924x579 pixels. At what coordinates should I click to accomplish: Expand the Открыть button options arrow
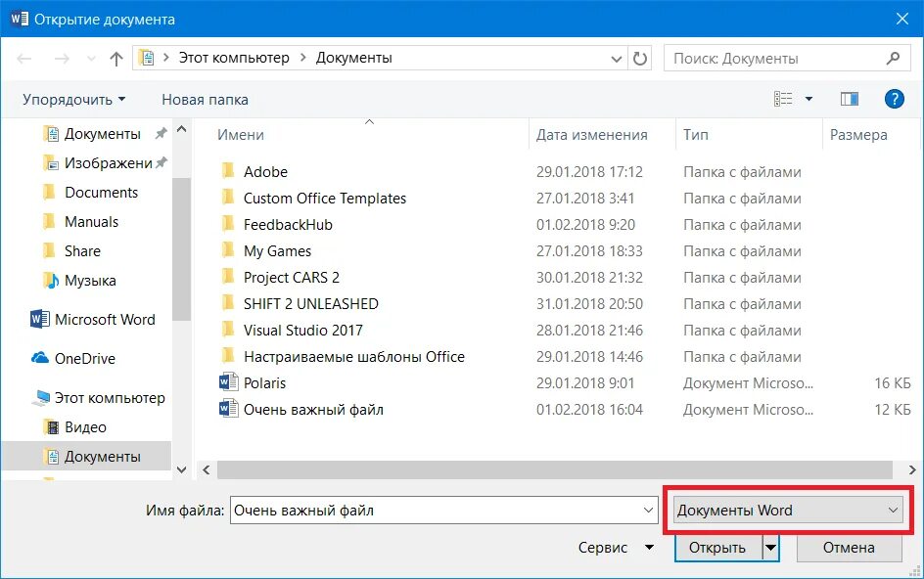[x=770, y=548]
